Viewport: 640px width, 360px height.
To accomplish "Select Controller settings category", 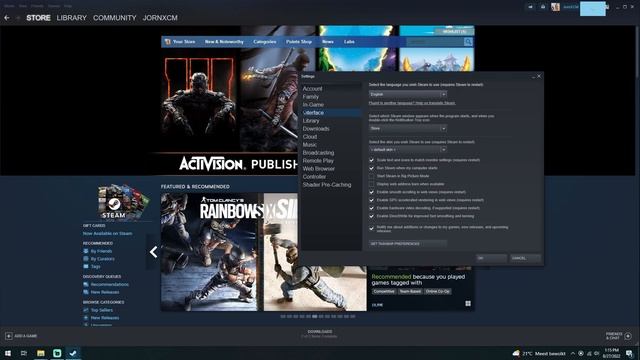I will (x=314, y=177).
